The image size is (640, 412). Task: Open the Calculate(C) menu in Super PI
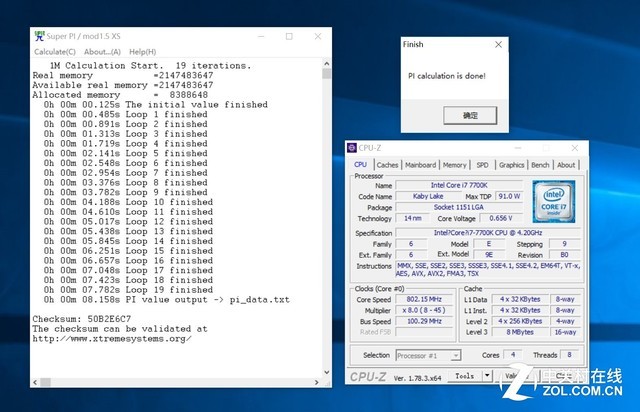tap(55, 52)
